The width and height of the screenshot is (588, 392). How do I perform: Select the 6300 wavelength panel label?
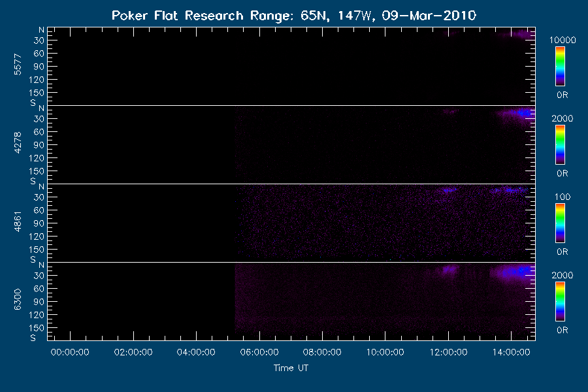pos(18,300)
